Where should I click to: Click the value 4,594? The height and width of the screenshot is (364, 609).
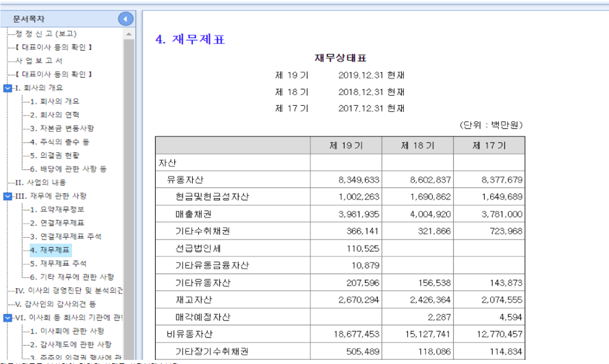point(511,317)
